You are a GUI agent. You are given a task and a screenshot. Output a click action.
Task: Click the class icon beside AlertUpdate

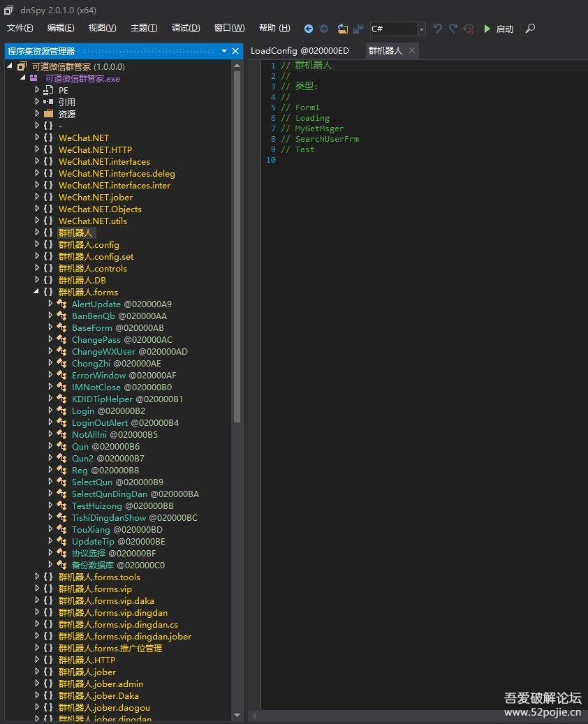tap(61, 304)
